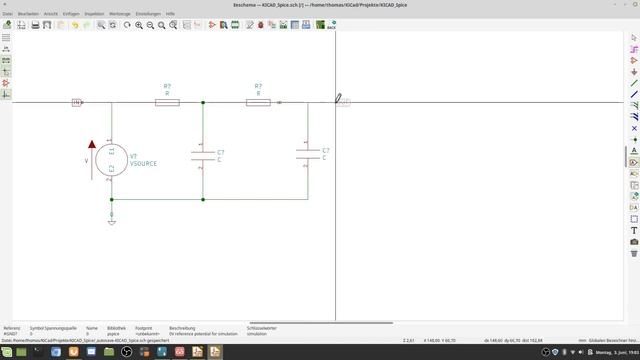Image resolution: width=640 pixels, height=360 pixels.
Task: Select the place power port tool
Action: tap(634, 72)
